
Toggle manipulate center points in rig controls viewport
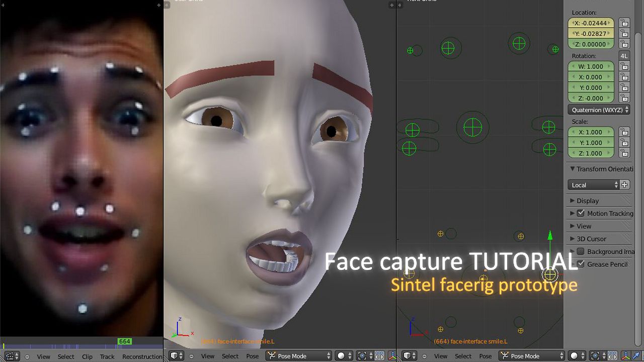[x=612, y=356]
